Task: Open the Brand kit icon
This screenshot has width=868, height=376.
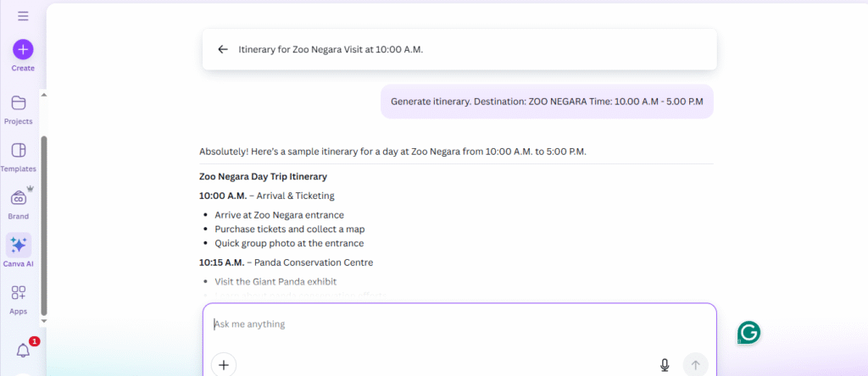Action: coord(19,198)
